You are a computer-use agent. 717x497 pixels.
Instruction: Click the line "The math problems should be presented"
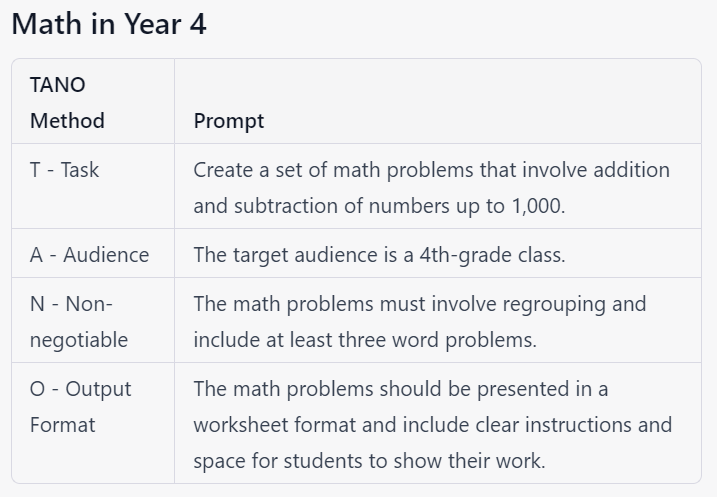pyautogui.click(x=401, y=388)
